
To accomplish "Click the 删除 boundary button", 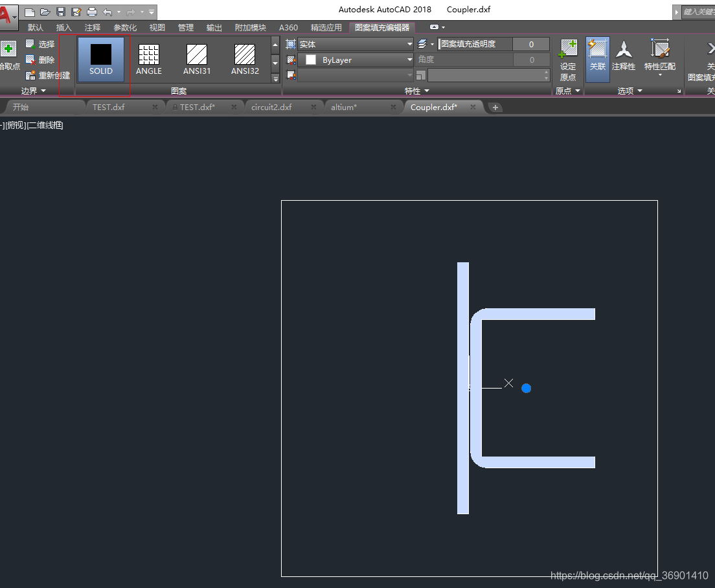I will click(x=40, y=60).
